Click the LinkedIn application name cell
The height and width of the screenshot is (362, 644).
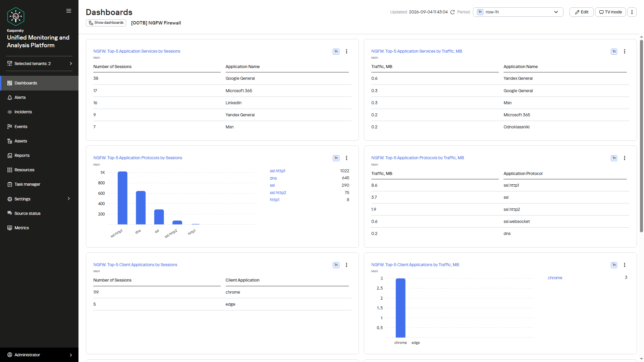(233, 103)
